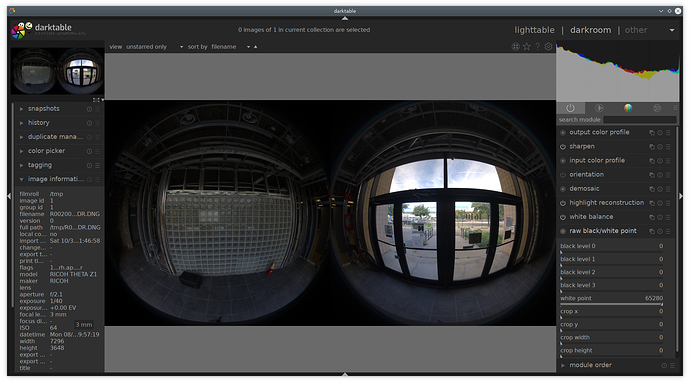The image size is (690, 383).
Task: Show color modules group rainbow tab
Action: coord(628,108)
